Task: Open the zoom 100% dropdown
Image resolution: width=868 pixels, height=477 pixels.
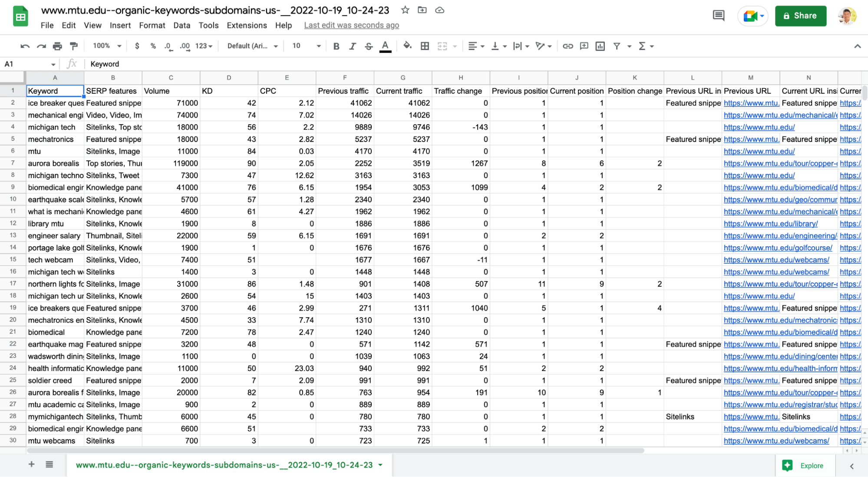Action: coord(107,46)
